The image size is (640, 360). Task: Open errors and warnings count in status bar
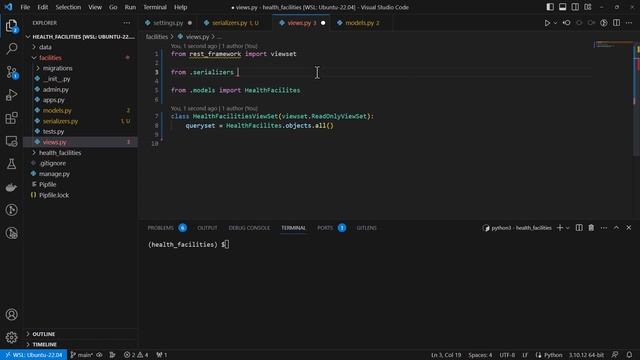(x=136, y=355)
